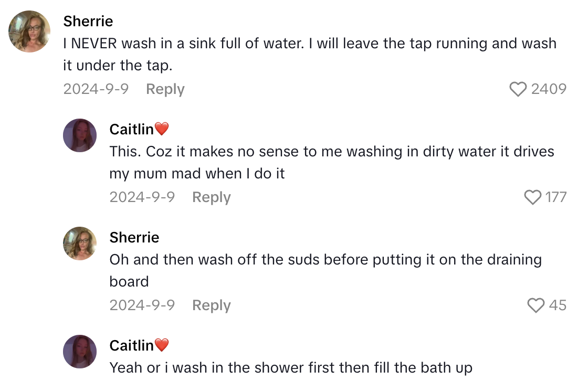Select the 2024-9-9 date under Caitlin's reply
Screen dimensions: 588x381
point(142,197)
